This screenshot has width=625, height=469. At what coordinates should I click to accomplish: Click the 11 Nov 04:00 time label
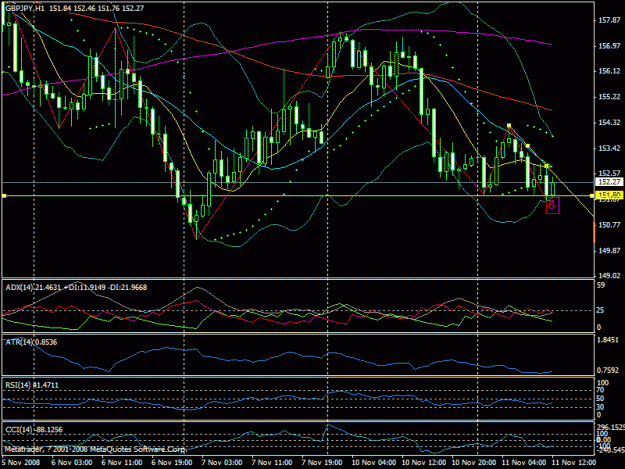pyautogui.click(x=524, y=463)
